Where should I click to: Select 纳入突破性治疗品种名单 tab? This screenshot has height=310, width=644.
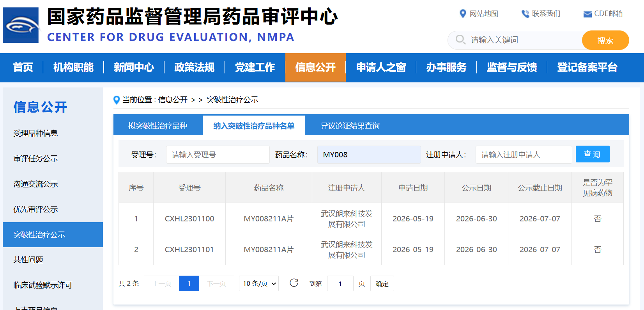[254, 126]
